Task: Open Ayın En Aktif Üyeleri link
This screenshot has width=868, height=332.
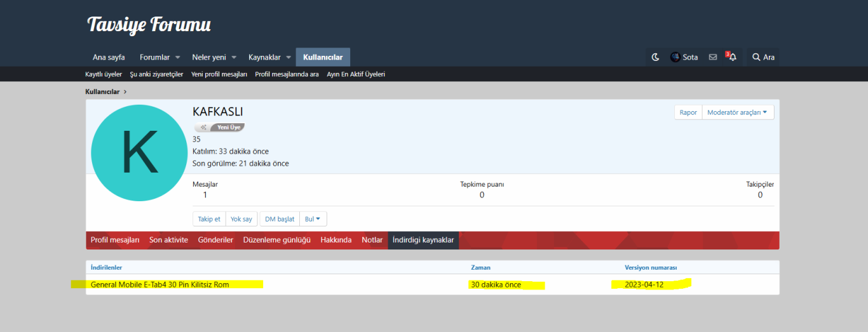Action: point(356,74)
